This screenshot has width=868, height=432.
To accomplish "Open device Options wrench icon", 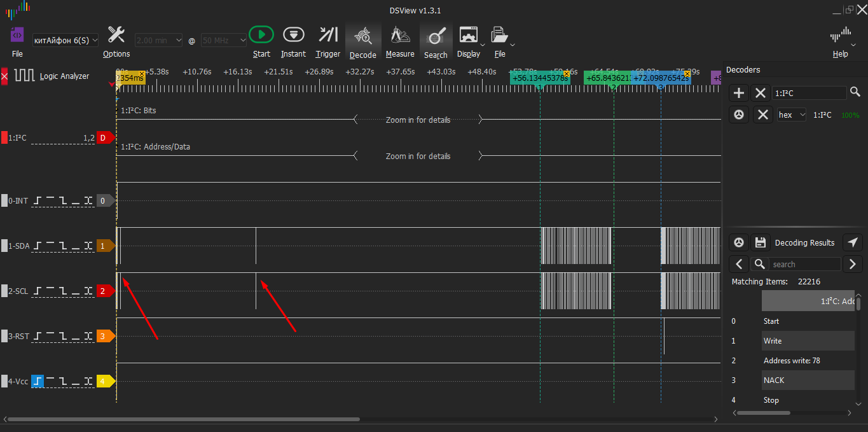I will point(116,34).
